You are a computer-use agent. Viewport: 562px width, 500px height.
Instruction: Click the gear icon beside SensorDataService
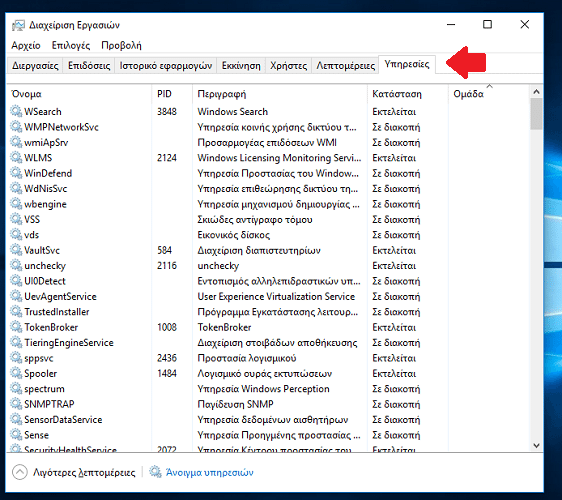pos(16,420)
